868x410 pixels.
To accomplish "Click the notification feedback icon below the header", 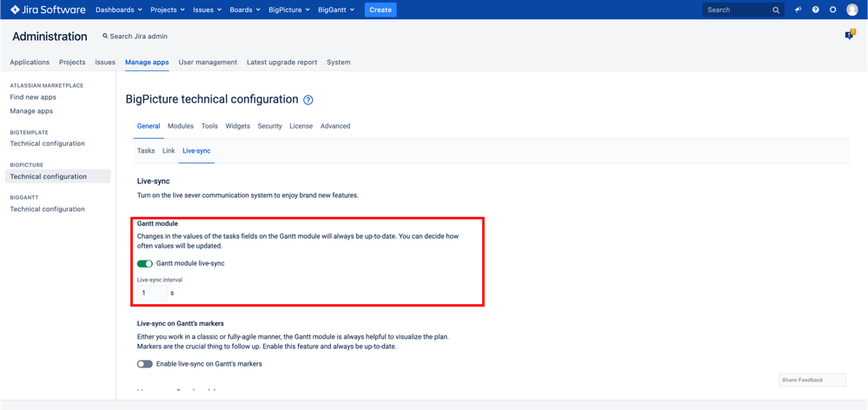I will pyautogui.click(x=850, y=35).
